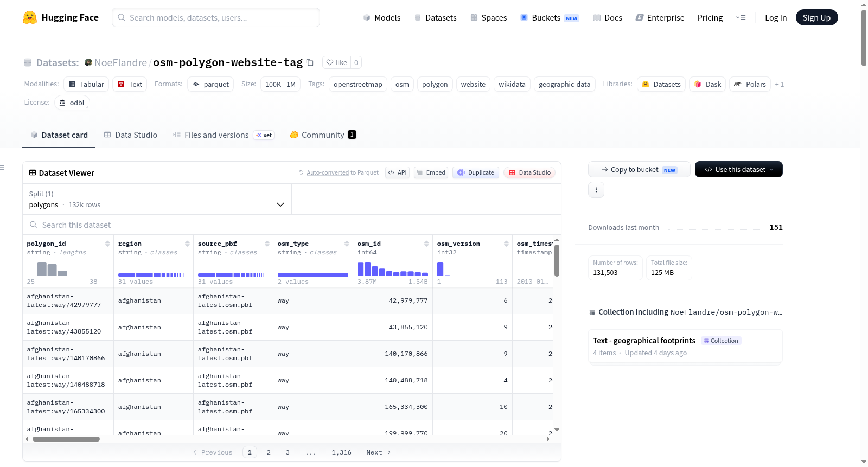The image size is (868, 467).
Task: Go to page 2 of the table
Action: (269, 452)
